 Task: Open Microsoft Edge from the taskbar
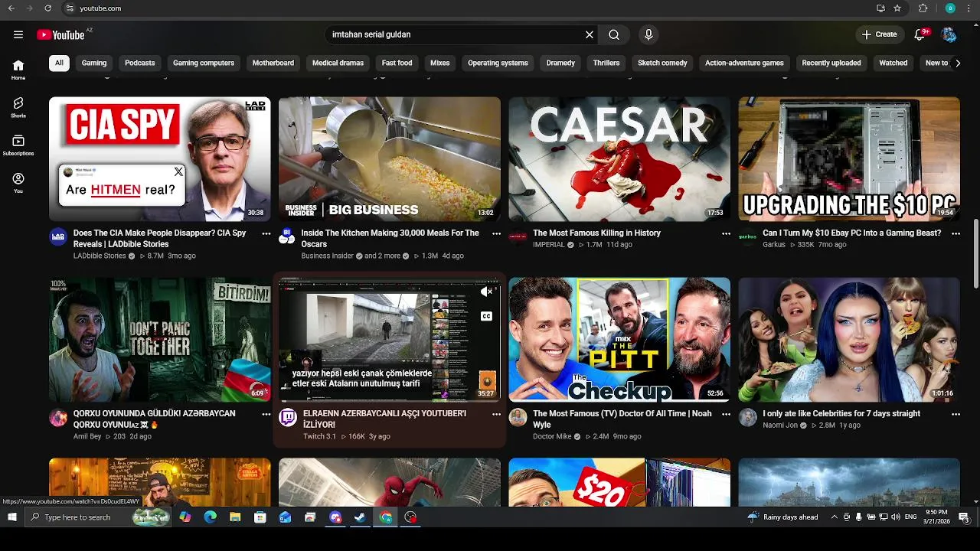click(210, 517)
